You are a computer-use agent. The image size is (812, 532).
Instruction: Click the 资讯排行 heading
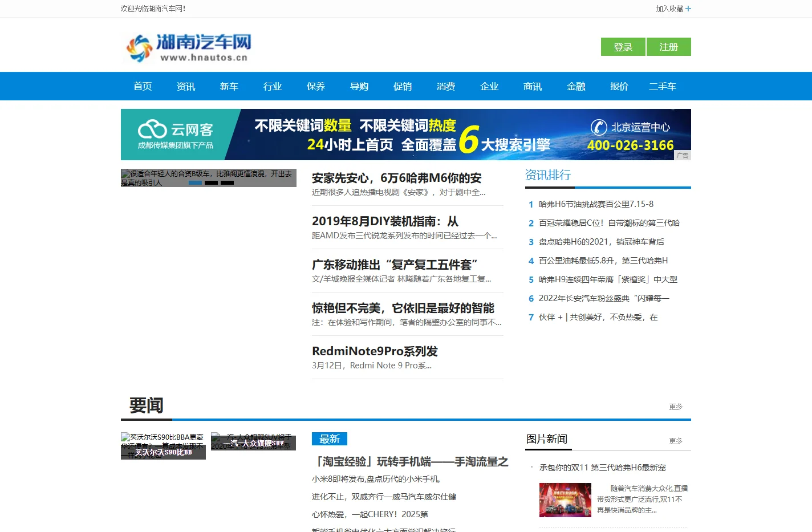[x=548, y=175]
